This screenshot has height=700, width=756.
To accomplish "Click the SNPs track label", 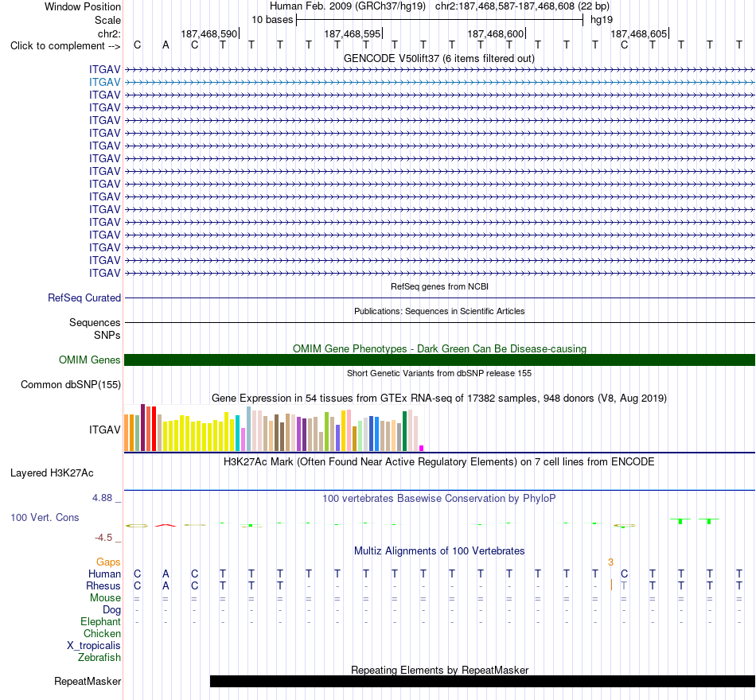I will pos(107,335).
